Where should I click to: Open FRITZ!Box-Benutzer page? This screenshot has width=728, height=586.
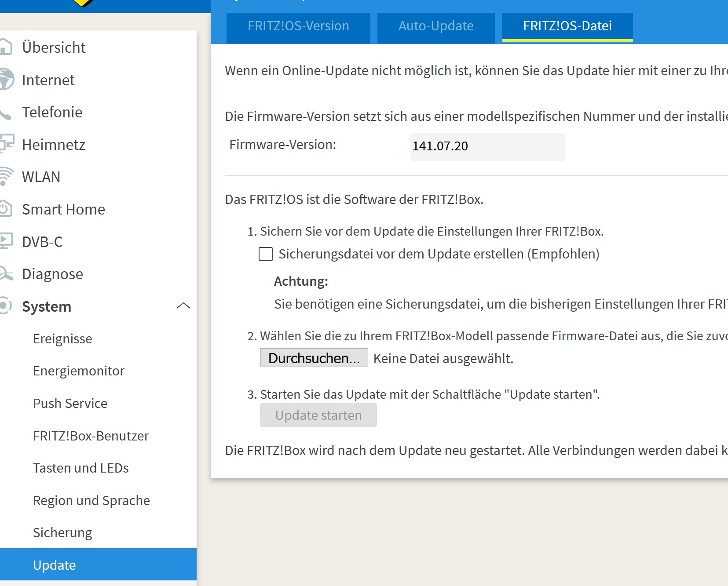point(91,436)
